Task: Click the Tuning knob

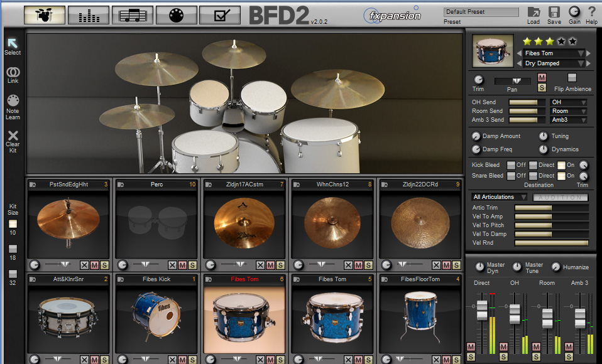Action: (x=544, y=136)
